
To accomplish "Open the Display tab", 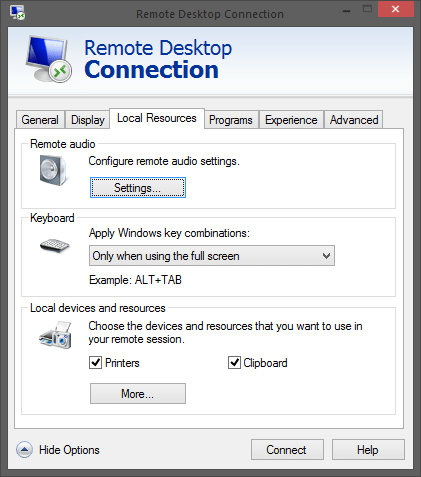I will [88, 120].
